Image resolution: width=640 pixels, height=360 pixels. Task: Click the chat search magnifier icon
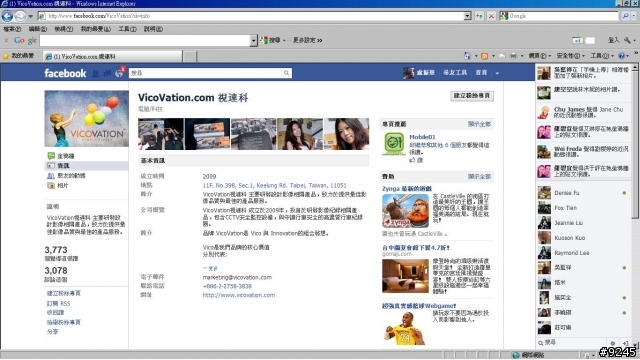tap(540, 343)
